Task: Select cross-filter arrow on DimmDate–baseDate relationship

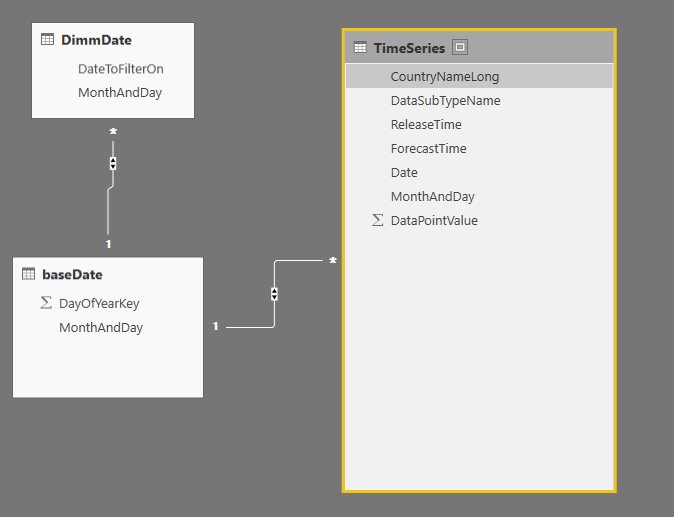Action: pyautogui.click(x=113, y=163)
